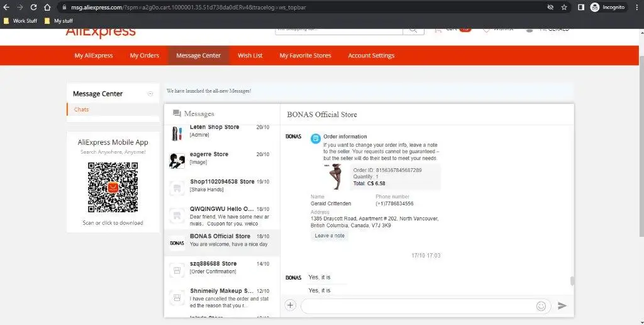Click phone number (+1)7786834556
The width and height of the screenshot is (644, 325).
[394, 203]
